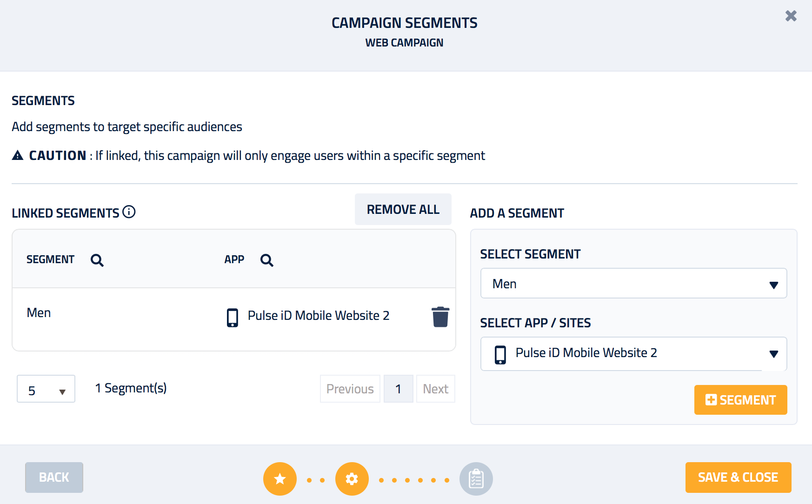The width and height of the screenshot is (812, 504).
Task: Search the Segment column
Action: [97, 260]
